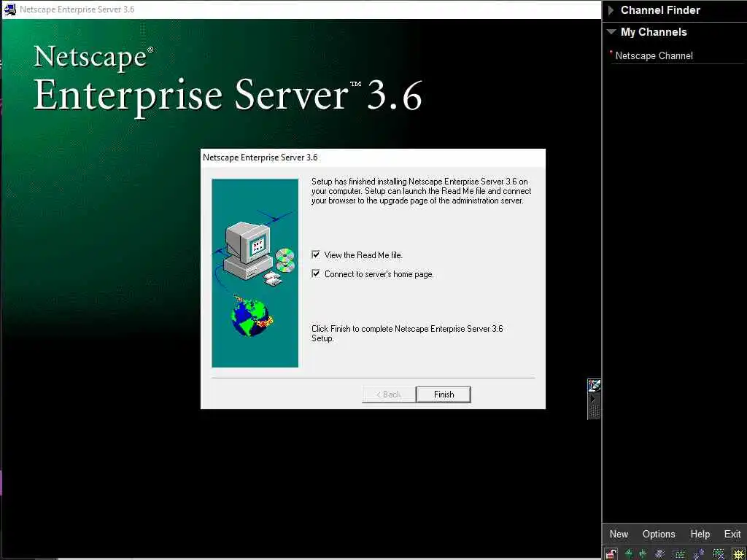Click the disabled Back button
The image size is (747, 560).
[x=389, y=394]
